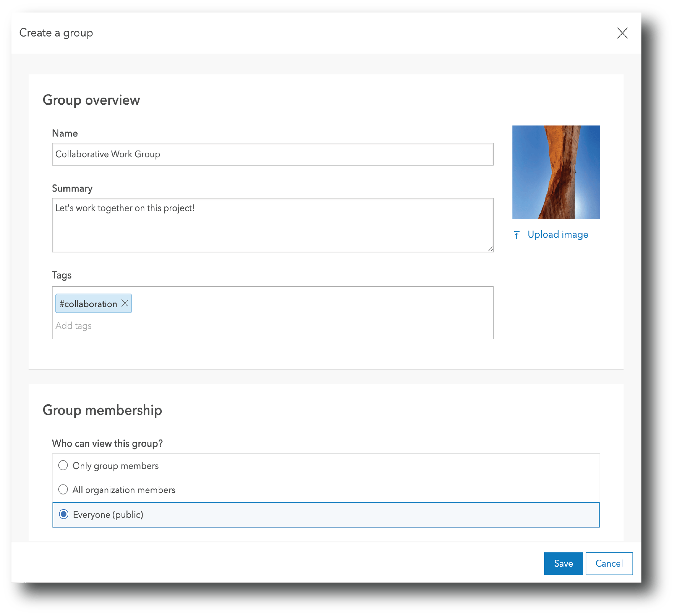Open the Upload image link
675x616 pixels.
click(557, 235)
